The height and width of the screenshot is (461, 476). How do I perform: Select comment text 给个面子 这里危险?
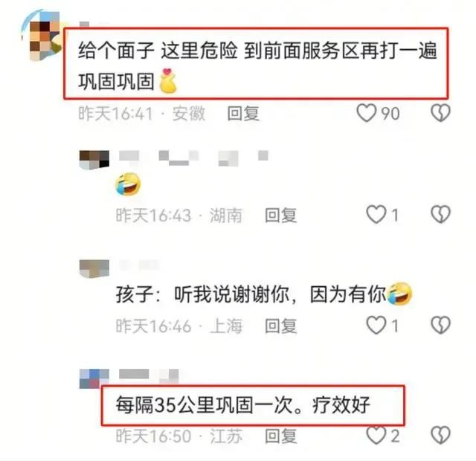click(158, 50)
